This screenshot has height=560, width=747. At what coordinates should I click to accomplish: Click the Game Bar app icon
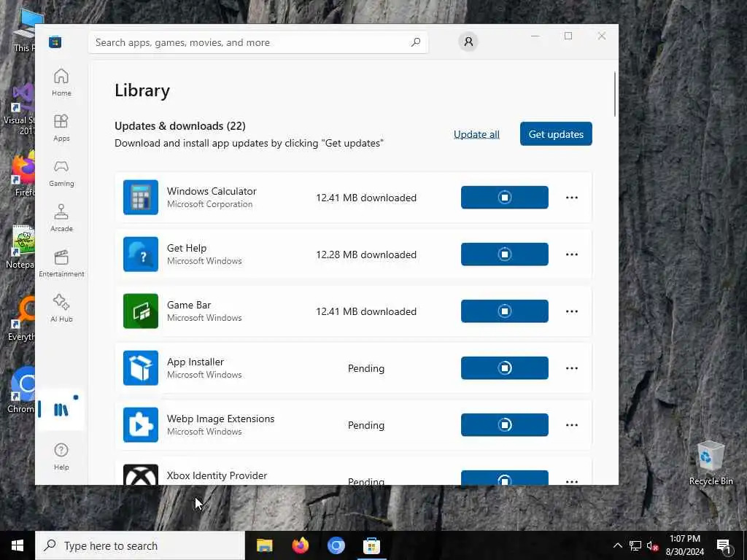click(x=141, y=311)
